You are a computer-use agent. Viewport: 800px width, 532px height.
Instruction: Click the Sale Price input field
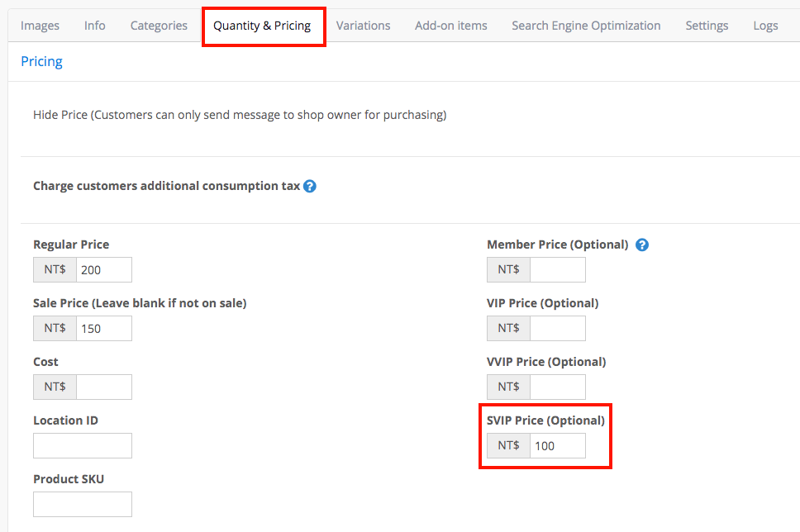coord(104,329)
